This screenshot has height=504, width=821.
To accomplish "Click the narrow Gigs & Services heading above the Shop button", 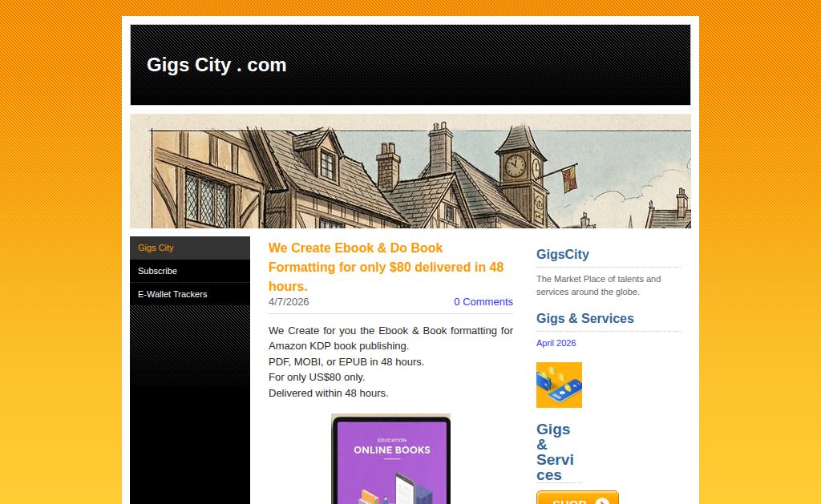I will coord(555,452).
